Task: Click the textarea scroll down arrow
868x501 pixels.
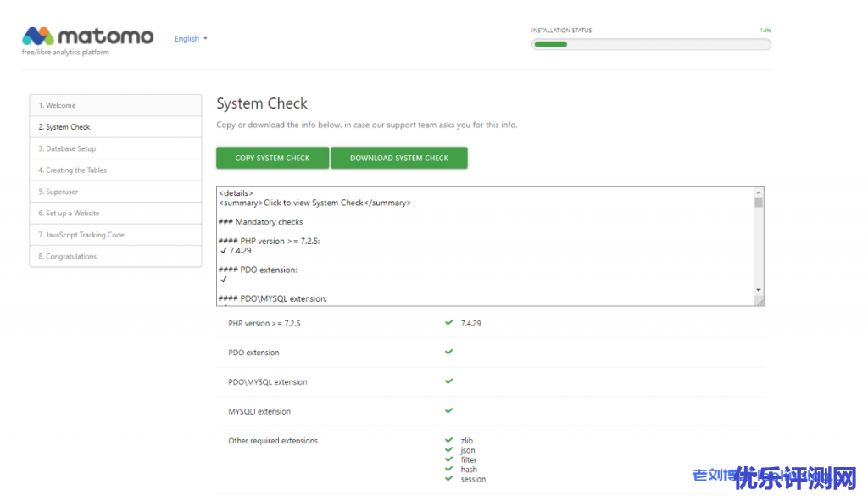Action: pyautogui.click(x=759, y=290)
